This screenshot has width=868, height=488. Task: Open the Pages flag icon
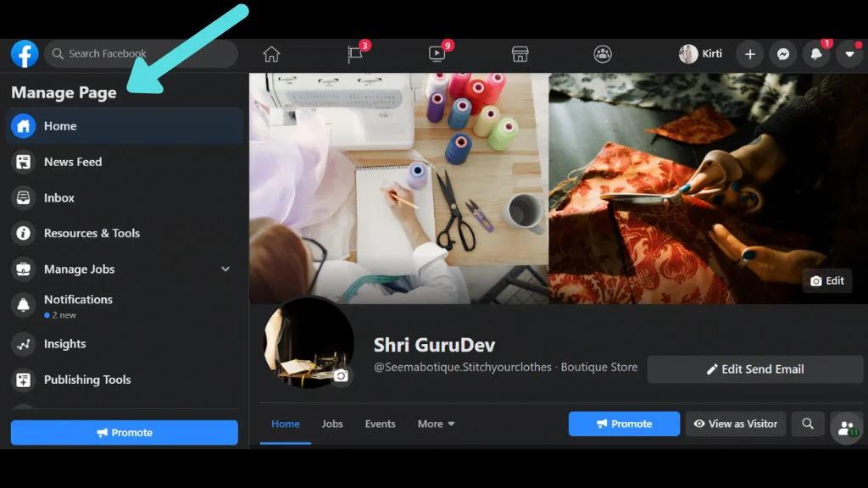point(355,54)
